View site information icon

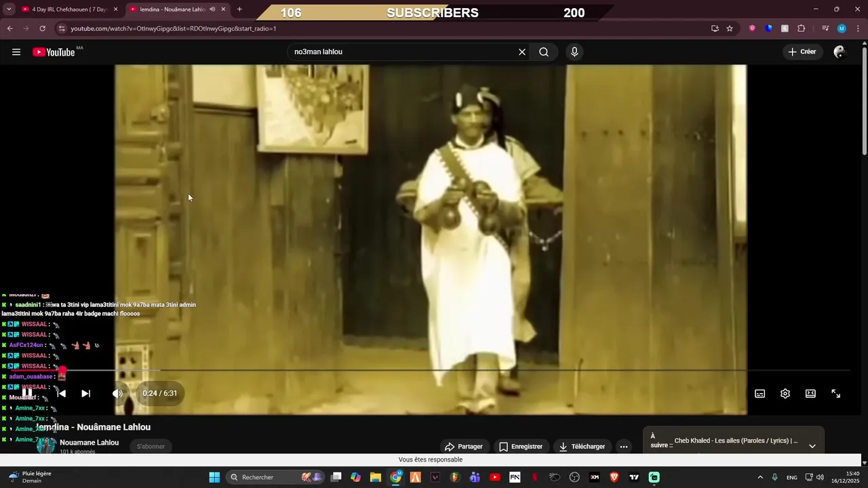click(61, 28)
